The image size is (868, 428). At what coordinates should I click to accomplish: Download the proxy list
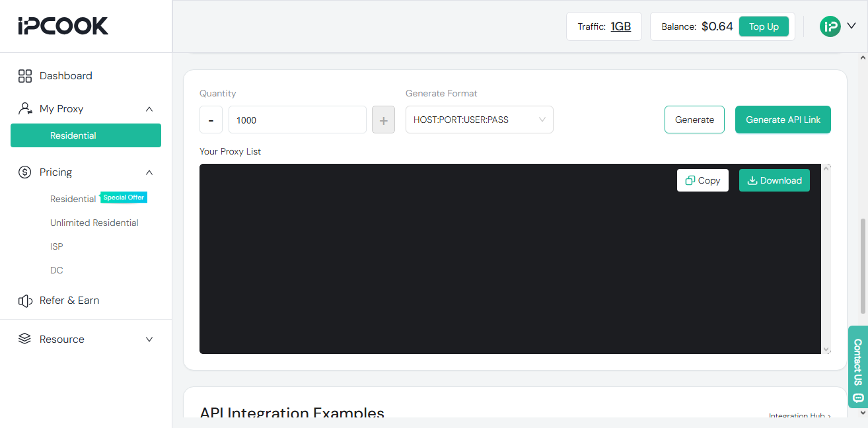click(x=774, y=180)
